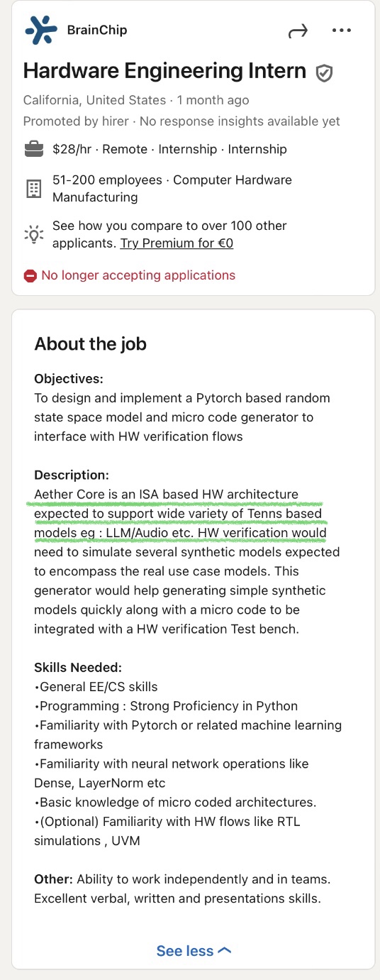Click the highlighted Aether Core description sentence

pos(180,513)
